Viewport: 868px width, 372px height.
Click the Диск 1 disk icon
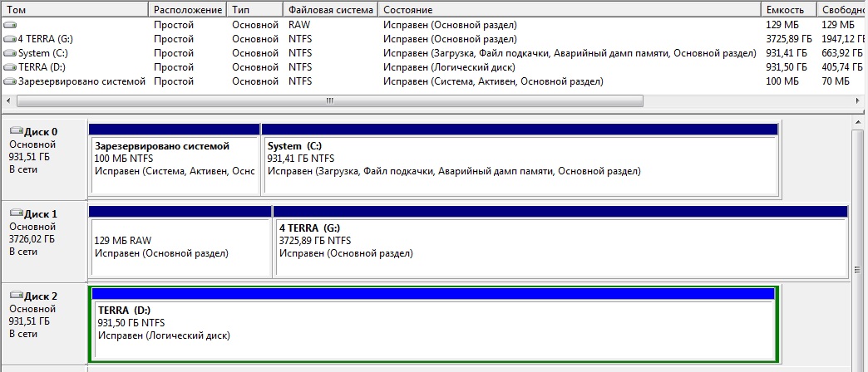[x=17, y=213]
